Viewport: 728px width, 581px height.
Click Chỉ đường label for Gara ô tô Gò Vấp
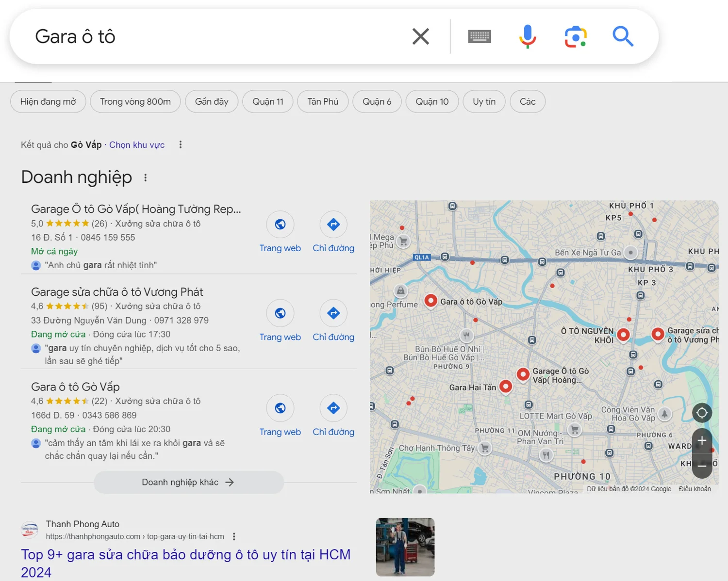tap(333, 432)
